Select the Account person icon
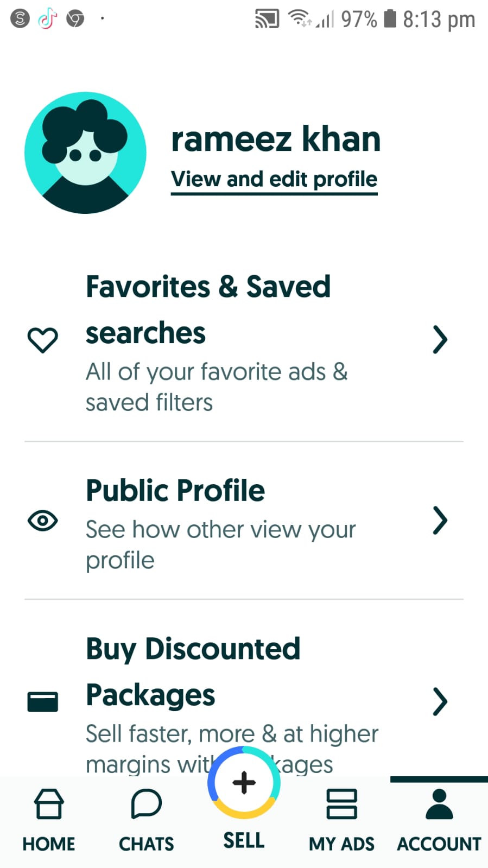This screenshot has height=868, width=488. click(439, 804)
